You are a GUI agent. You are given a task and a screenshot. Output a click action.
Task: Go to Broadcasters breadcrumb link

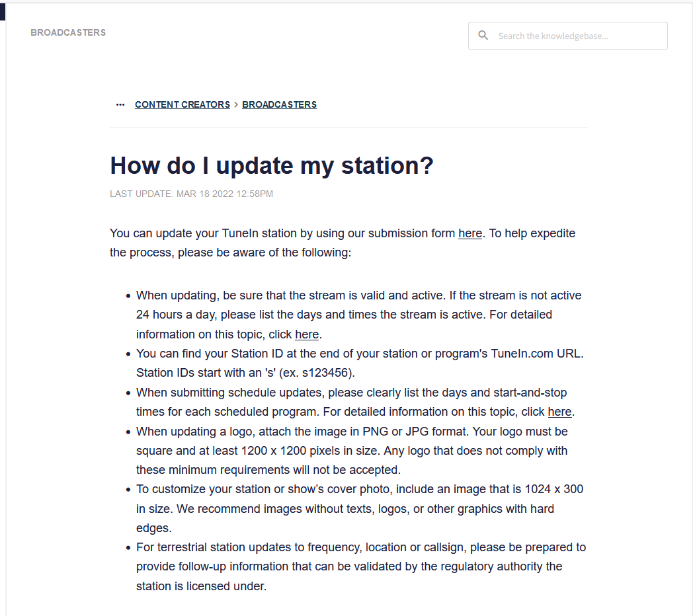[279, 104]
